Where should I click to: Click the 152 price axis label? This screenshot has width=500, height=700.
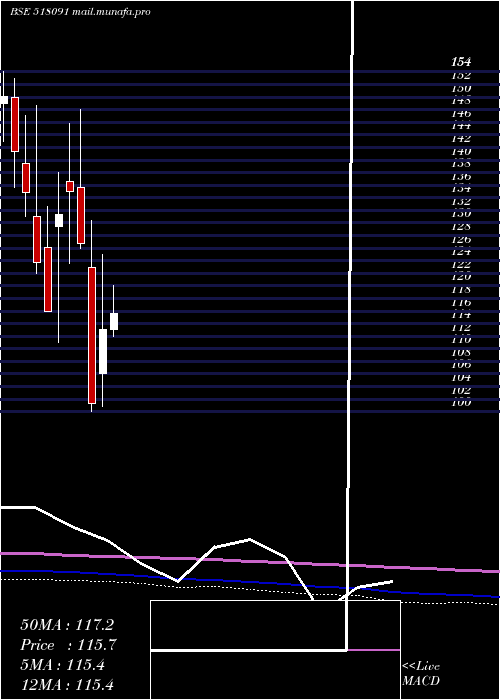(461, 76)
